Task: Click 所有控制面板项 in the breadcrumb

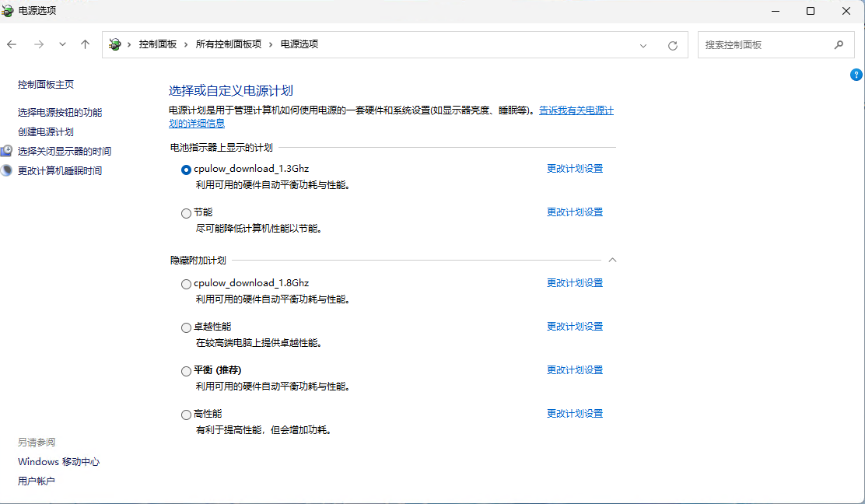Action: [229, 44]
